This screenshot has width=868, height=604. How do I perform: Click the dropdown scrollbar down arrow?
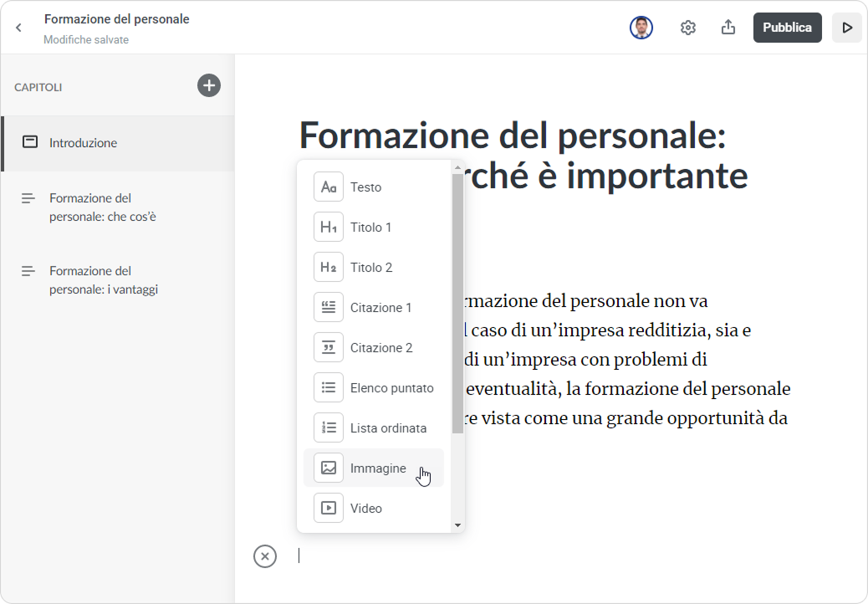click(457, 525)
